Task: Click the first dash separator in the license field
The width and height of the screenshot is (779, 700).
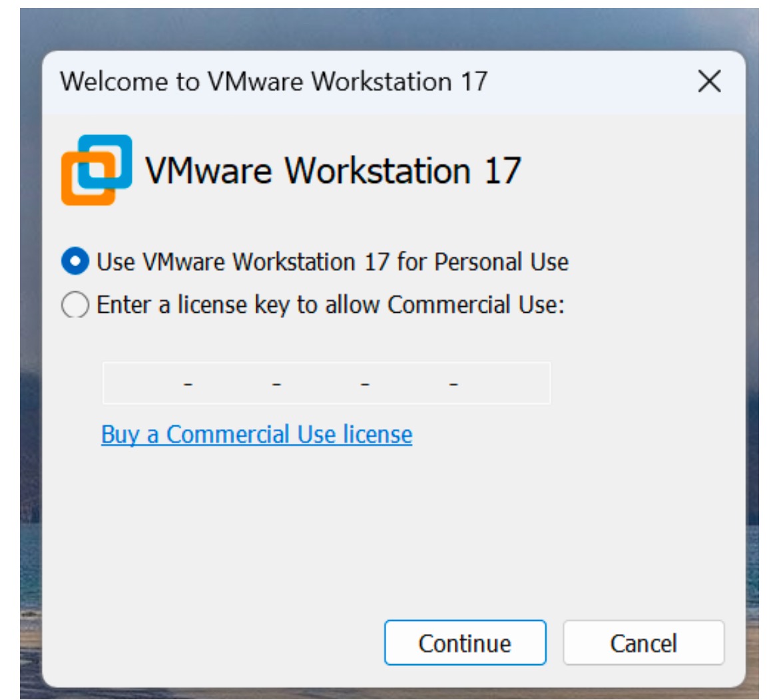Action: point(188,384)
